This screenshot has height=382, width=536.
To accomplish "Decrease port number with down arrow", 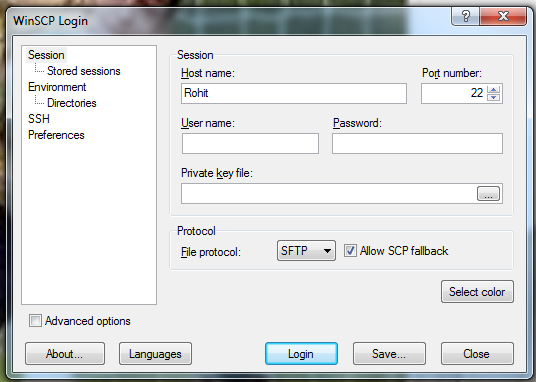I will pos(493,97).
